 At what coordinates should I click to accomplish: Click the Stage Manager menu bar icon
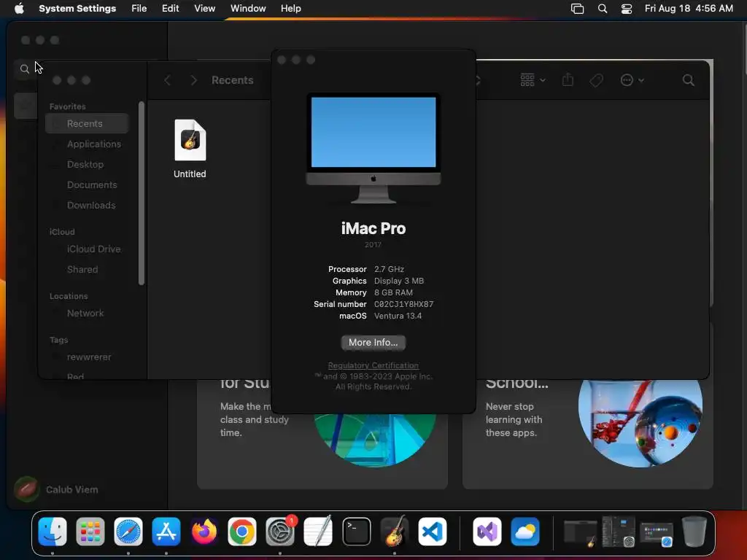tap(577, 9)
